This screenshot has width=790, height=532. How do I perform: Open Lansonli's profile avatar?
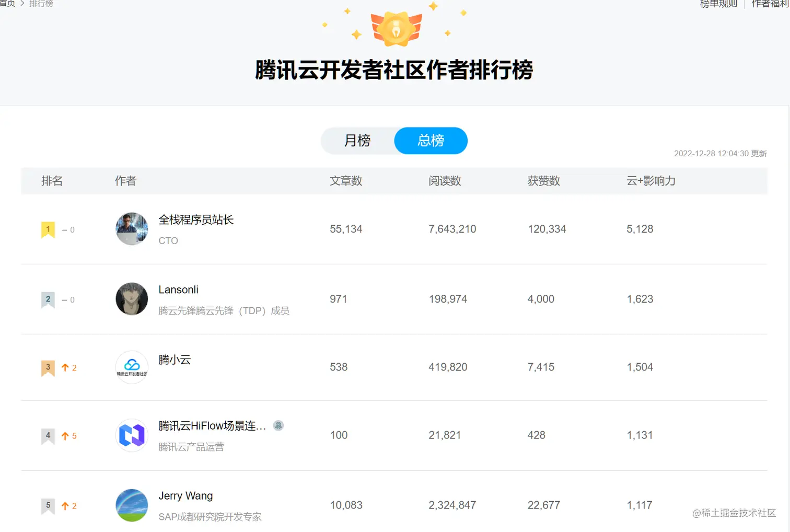click(132, 299)
